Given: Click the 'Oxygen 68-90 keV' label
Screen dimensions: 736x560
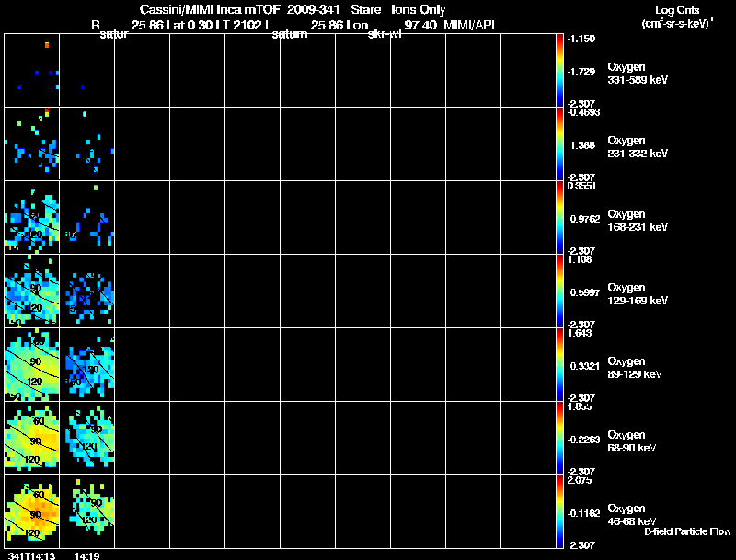Looking at the screenshot, I should [x=632, y=441].
